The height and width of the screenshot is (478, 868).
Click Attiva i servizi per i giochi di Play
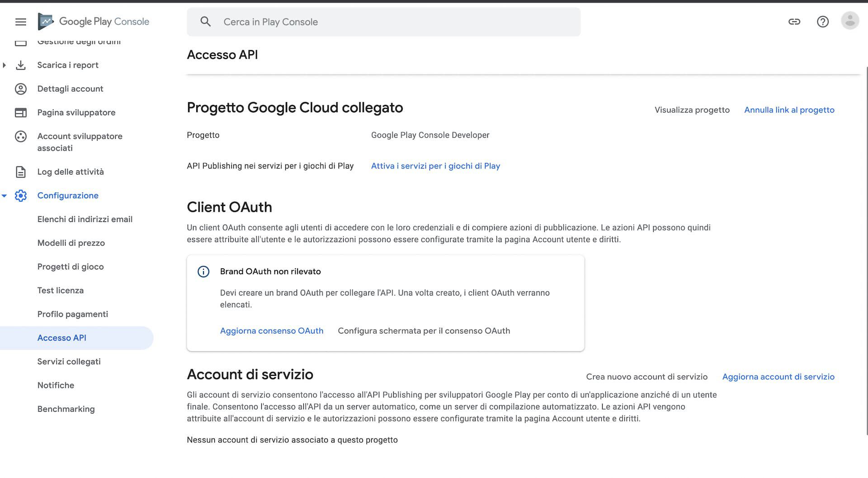click(x=435, y=166)
